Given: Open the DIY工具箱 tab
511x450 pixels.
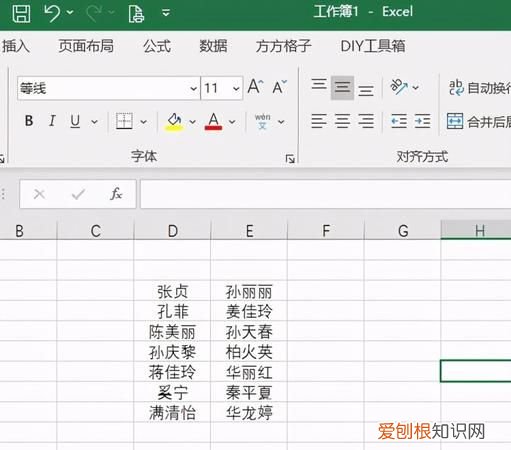Looking at the screenshot, I should coord(373,46).
